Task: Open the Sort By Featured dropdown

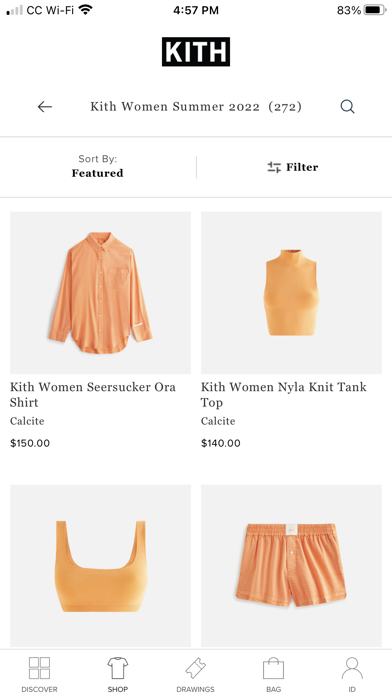Action: pos(98,166)
